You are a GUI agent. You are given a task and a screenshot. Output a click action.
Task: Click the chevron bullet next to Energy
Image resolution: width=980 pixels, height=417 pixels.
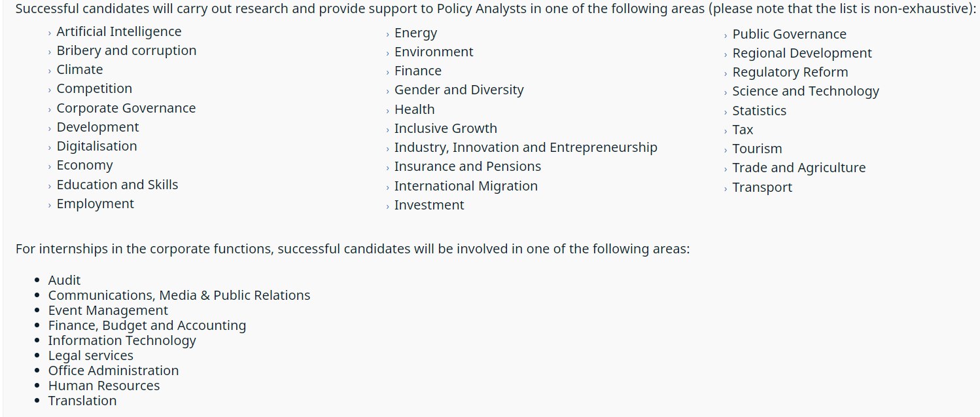tap(387, 35)
